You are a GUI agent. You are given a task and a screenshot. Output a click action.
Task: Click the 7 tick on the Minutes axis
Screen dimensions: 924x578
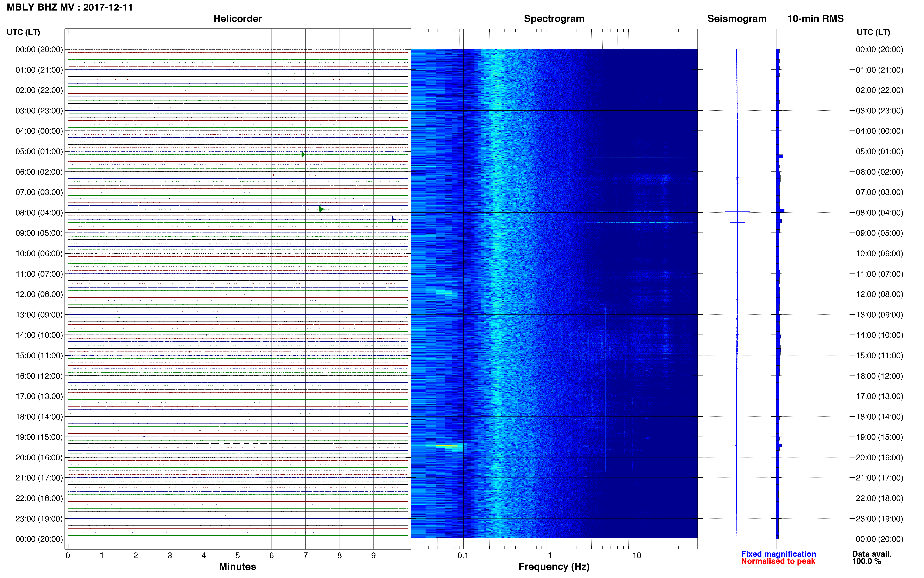click(x=306, y=555)
